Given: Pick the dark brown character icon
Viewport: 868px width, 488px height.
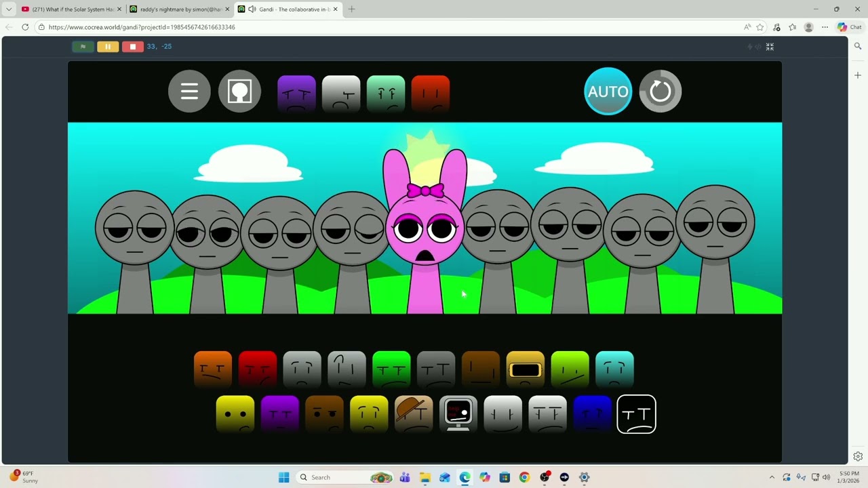Looking at the screenshot, I should [x=481, y=369].
